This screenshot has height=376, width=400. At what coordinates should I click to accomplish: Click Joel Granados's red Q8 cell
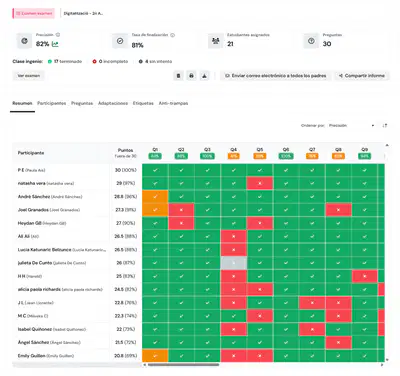[x=338, y=210]
